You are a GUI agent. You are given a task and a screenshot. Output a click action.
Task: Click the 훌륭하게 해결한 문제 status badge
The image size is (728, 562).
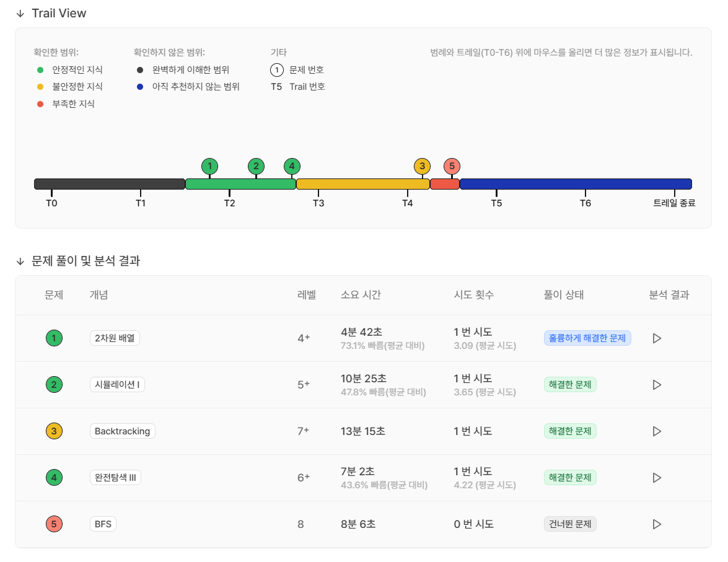pyautogui.click(x=587, y=338)
